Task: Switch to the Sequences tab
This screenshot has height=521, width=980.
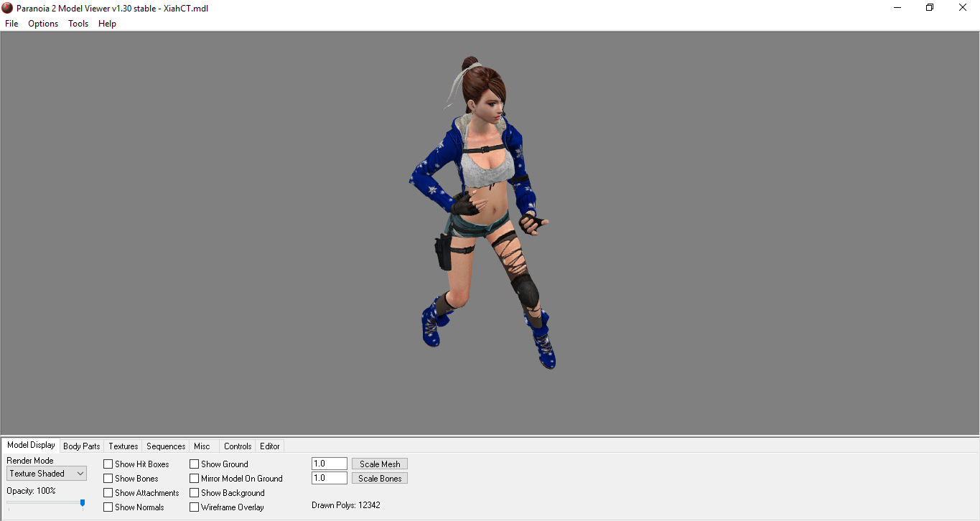Action: pos(166,446)
